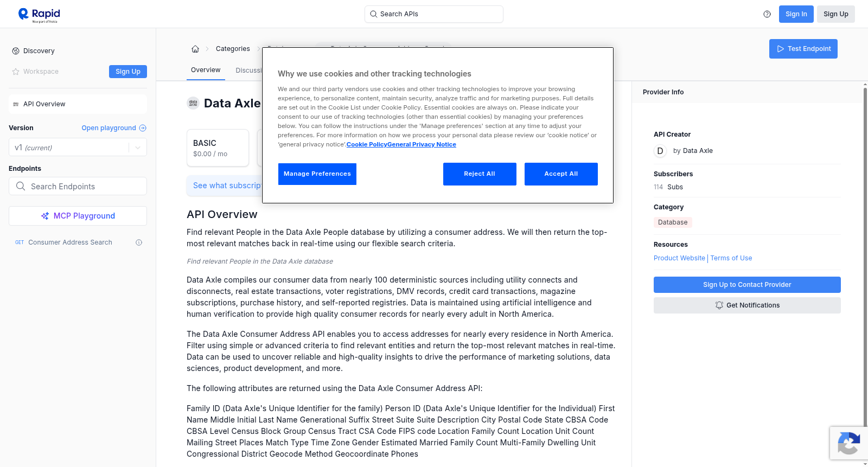868x467 pixels.
Task: Click the Open playground arrow icon
Action: (143, 128)
